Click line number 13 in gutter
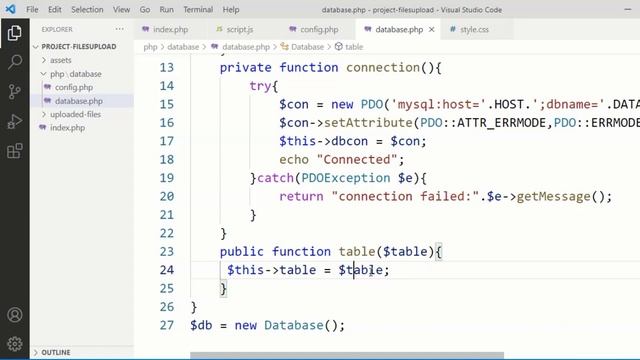640x360 pixels. (167, 67)
